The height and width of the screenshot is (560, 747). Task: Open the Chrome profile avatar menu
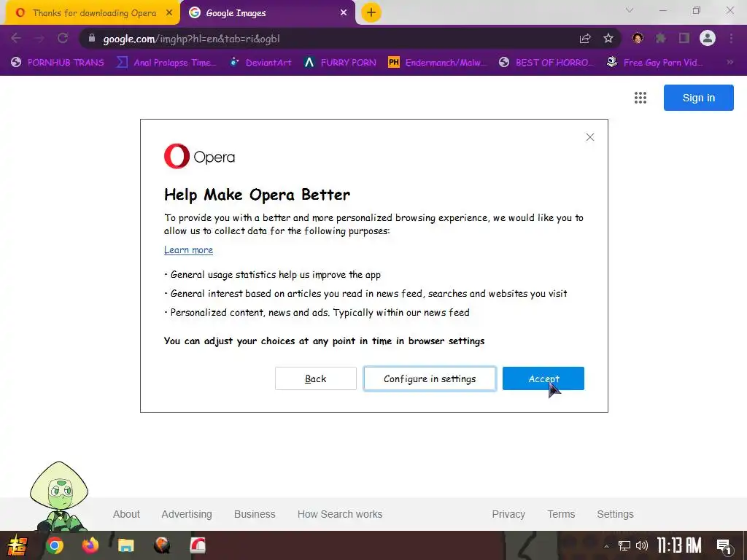[708, 38]
